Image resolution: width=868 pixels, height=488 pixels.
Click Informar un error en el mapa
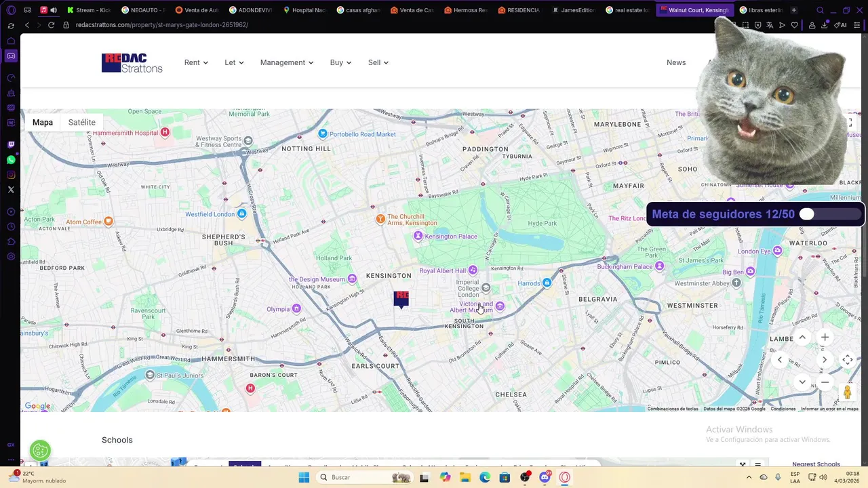point(829,409)
